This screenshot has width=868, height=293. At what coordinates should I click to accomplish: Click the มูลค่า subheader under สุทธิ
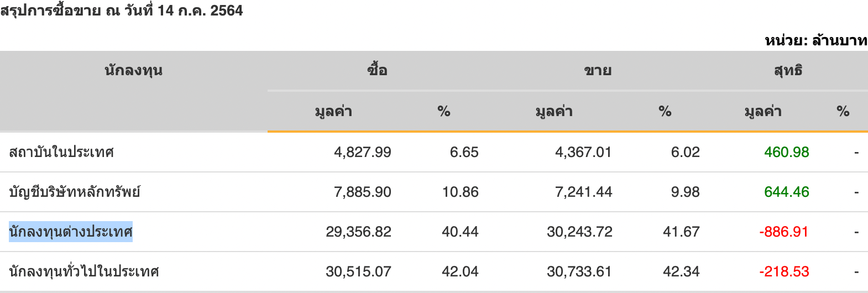tap(763, 112)
